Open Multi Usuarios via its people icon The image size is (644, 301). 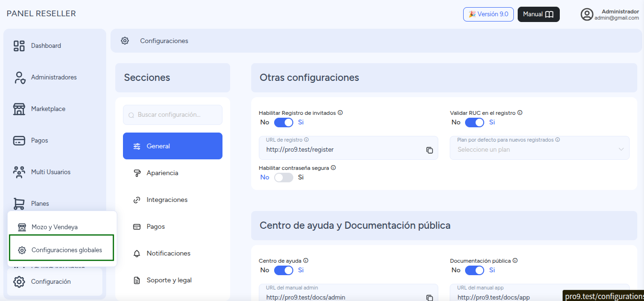19,172
